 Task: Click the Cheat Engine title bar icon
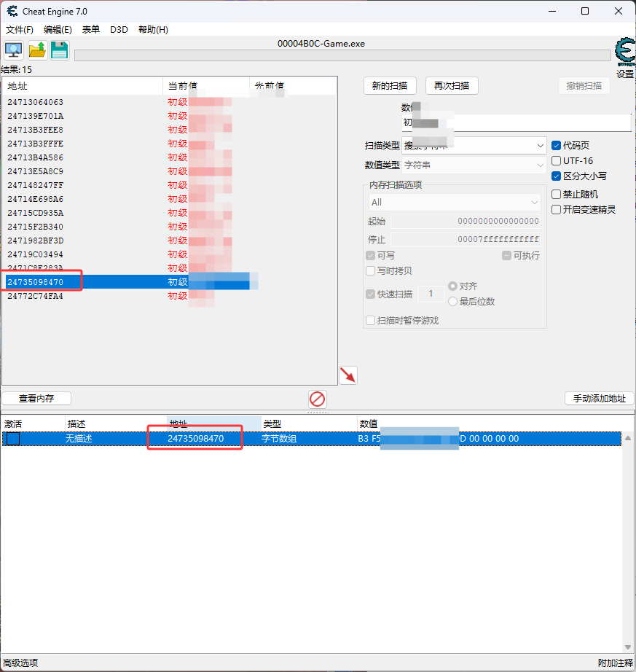12,11
